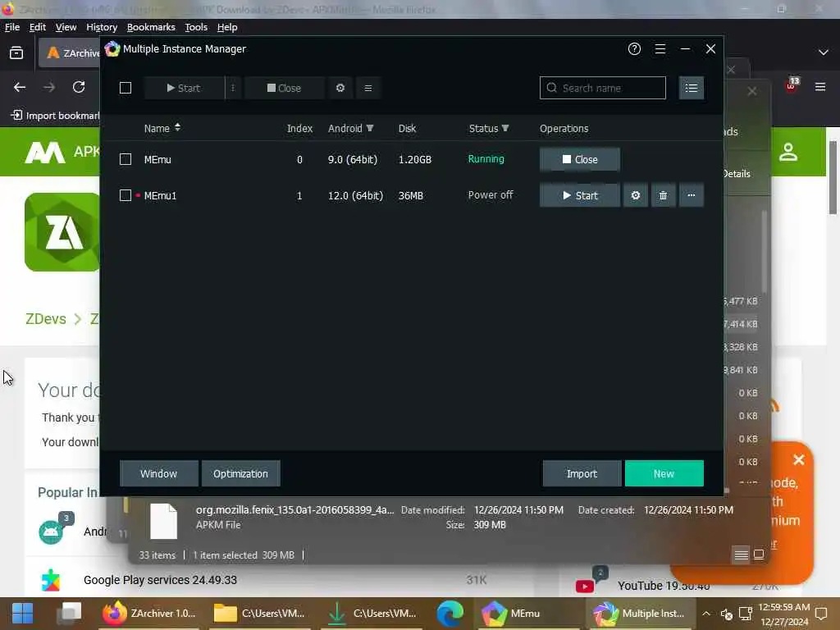
Task: Click the ZArchiver app logo on webpage
Action: pos(62,232)
